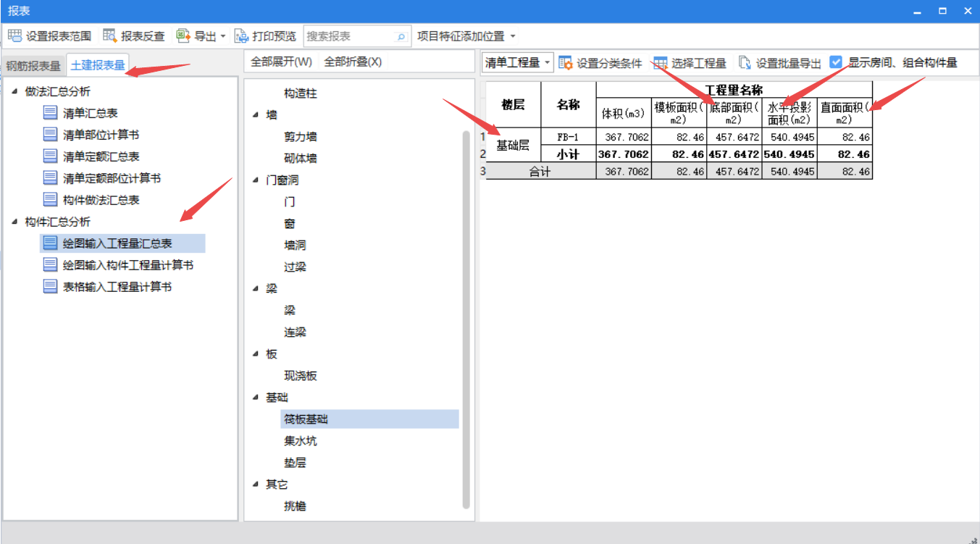Select 现浇板 in component list
980x544 pixels.
(x=301, y=375)
